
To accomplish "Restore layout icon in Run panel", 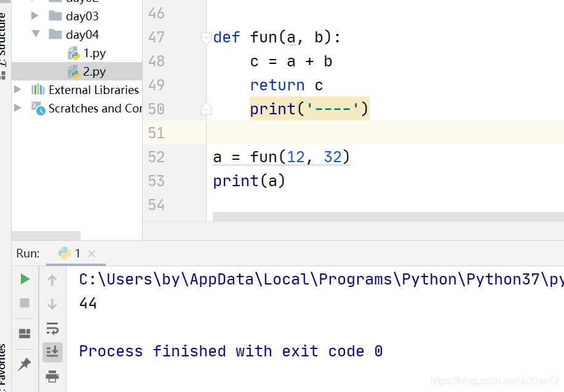I will click(x=25, y=334).
